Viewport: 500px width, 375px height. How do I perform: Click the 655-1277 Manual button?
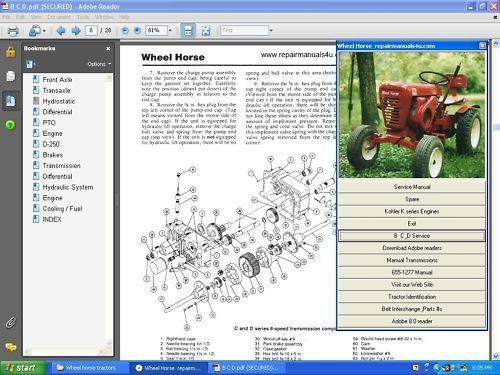pyautogui.click(x=412, y=272)
